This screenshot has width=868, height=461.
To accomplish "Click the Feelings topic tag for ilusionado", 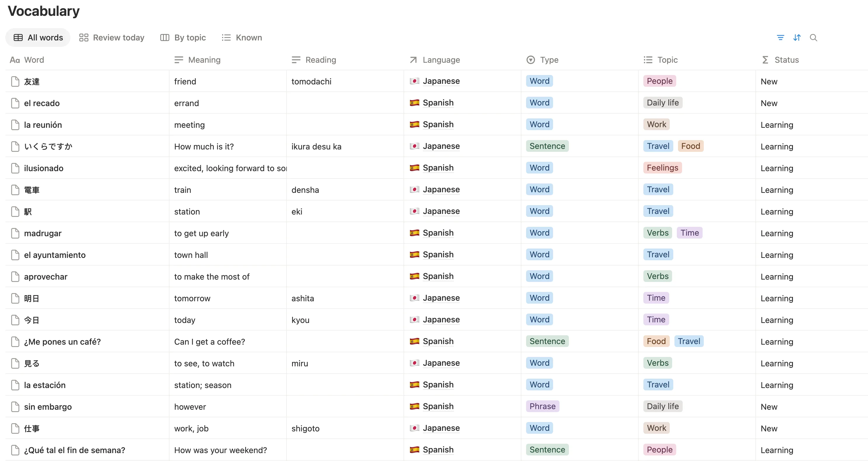I will point(662,168).
